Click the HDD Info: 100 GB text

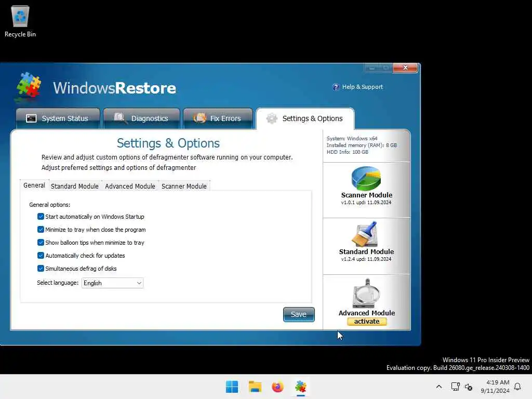[348, 152]
